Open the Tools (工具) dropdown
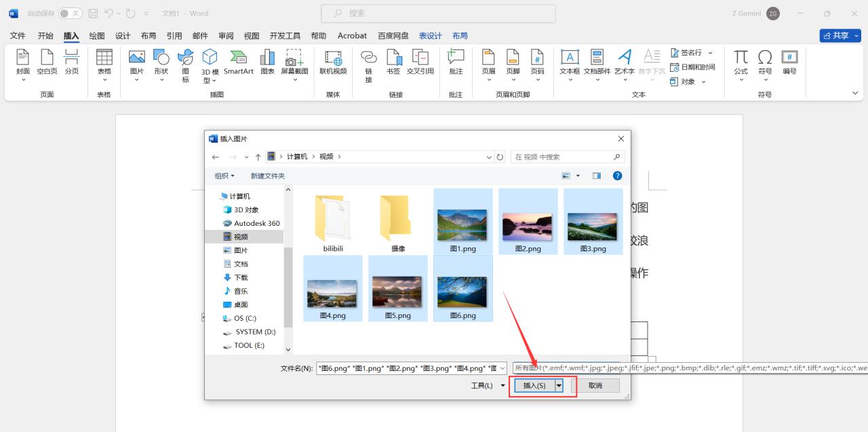Image resolution: width=868 pixels, height=432 pixels. click(x=488, y=385)
